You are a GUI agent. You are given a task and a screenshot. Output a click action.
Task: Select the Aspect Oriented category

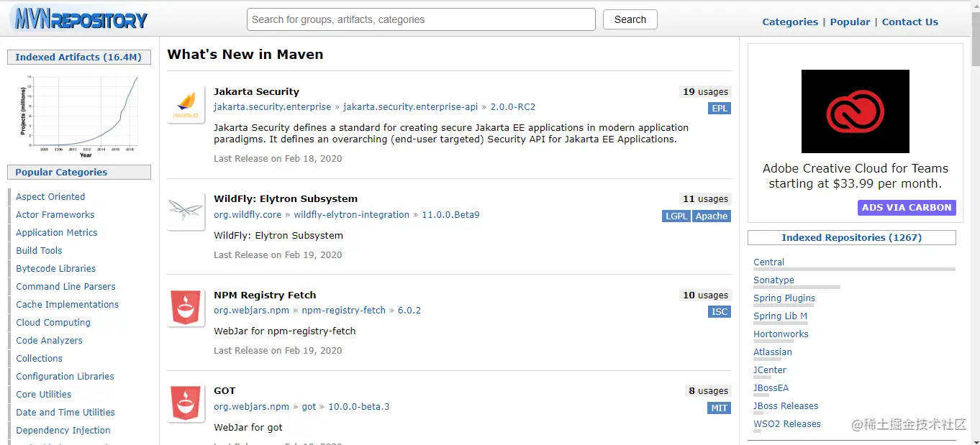pyautogui.click(x=50, y=196)
